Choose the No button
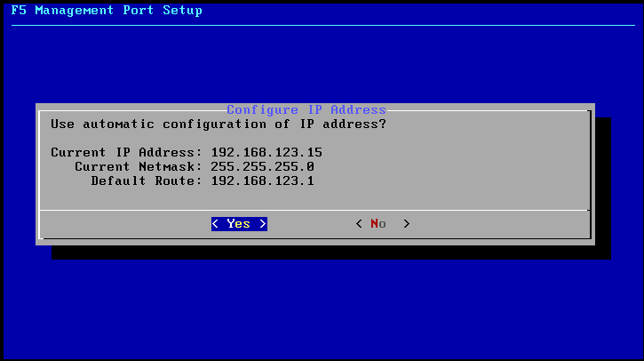This screenshot has width=644, height=361. (382, 224)
